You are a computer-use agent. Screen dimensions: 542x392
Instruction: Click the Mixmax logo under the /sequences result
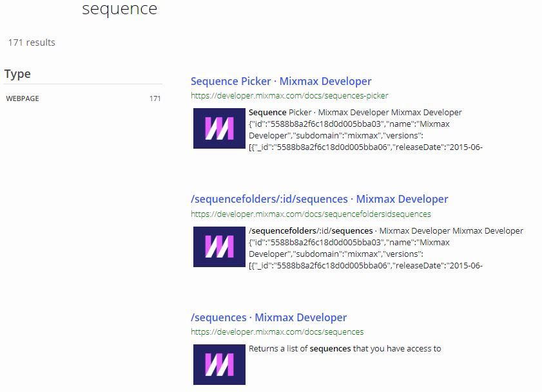point(218,364)
